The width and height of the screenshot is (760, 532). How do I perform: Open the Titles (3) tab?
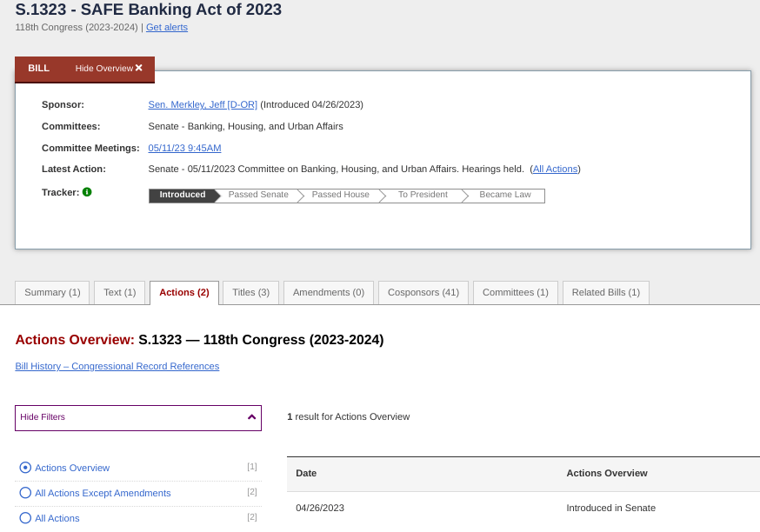(x=251, y=293)
